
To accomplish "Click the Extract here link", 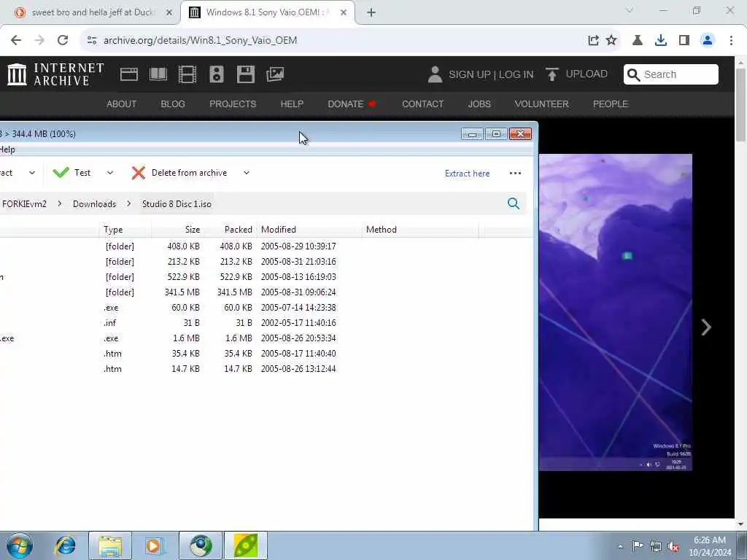I will (467, 174).
